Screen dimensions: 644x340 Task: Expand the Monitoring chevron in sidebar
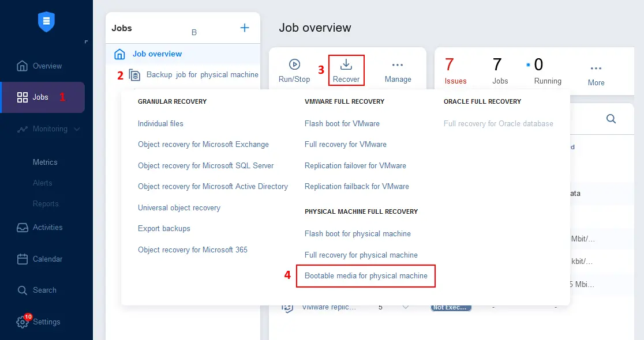tap(77, 129)
